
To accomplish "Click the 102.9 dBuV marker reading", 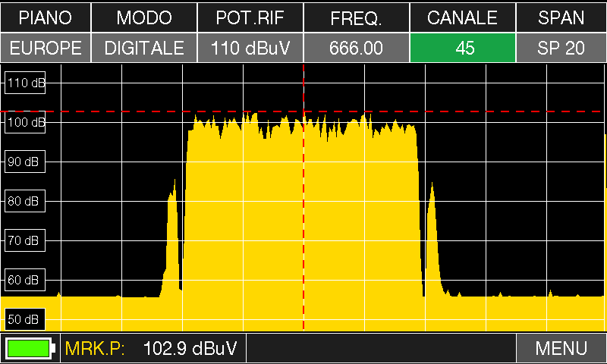I will 190,349.
